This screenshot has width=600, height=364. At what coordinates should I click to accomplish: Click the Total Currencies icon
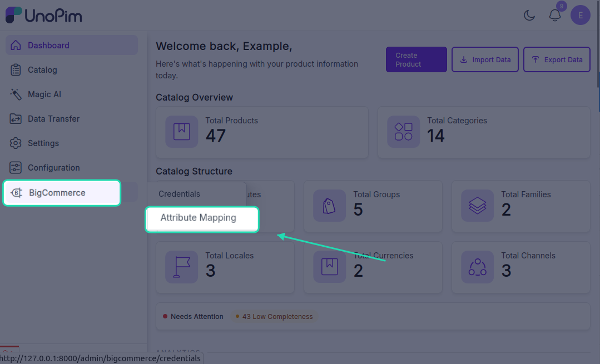329,267
